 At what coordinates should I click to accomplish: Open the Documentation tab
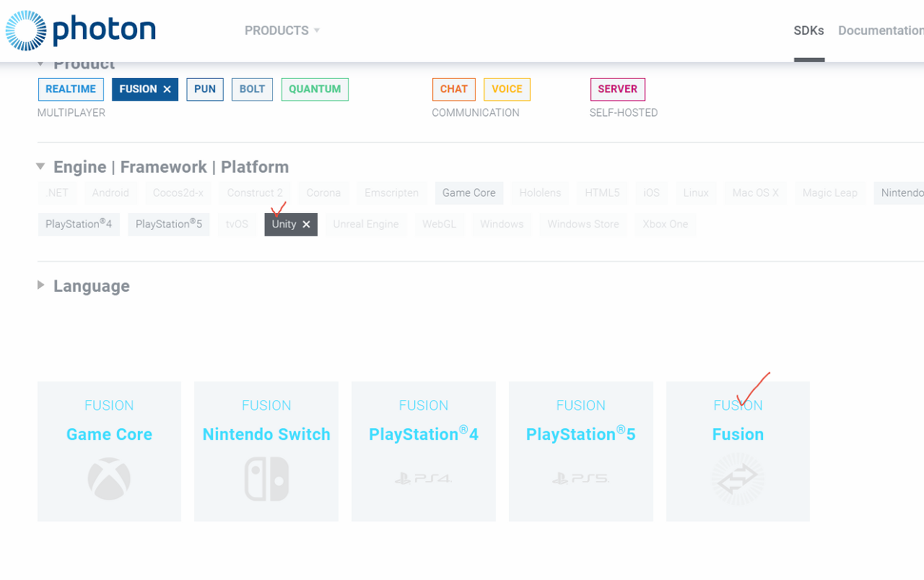[881, 30]
